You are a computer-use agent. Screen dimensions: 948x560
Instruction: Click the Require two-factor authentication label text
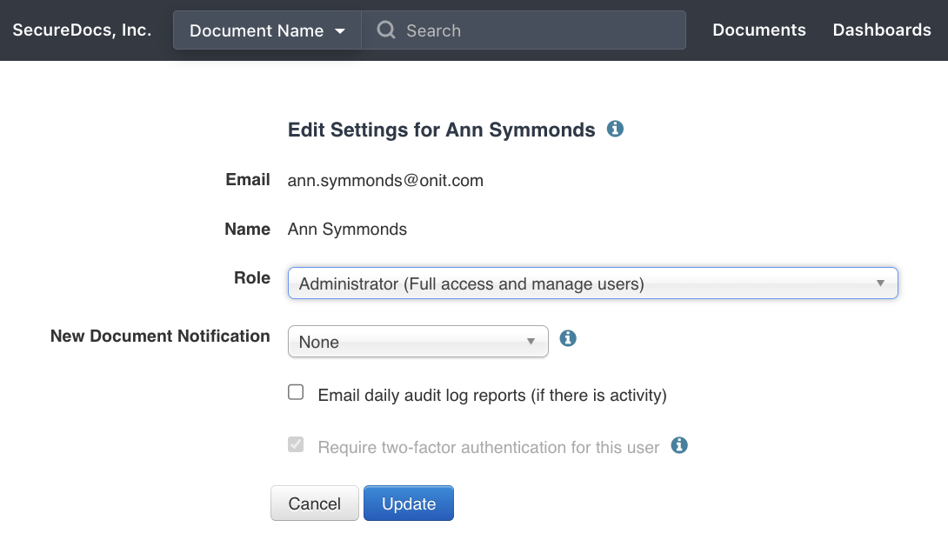[x=489, y=447]
